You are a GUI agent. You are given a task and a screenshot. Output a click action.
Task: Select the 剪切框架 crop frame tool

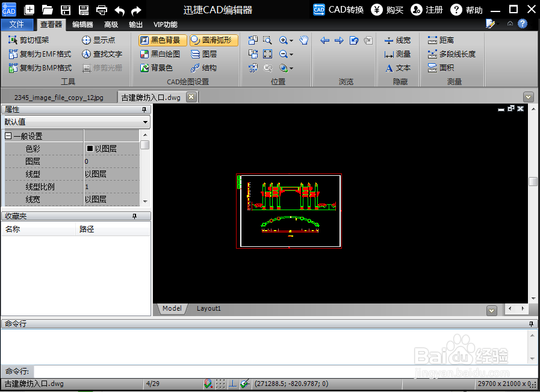[x=28, y=40]
